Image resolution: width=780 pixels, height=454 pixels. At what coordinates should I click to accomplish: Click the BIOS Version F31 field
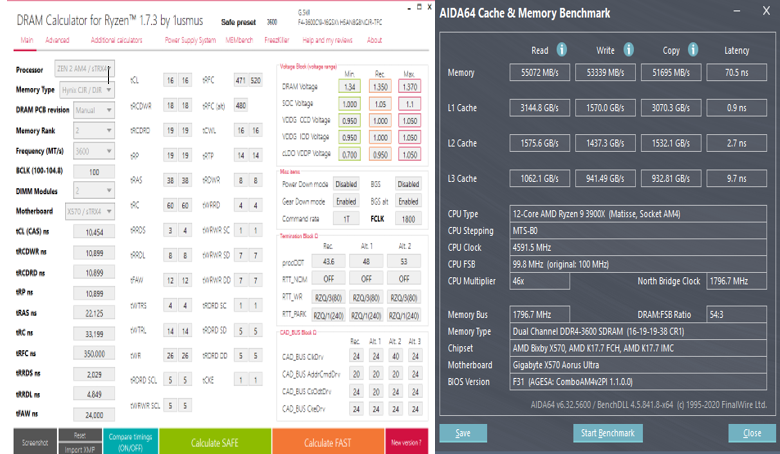[638, 382]
